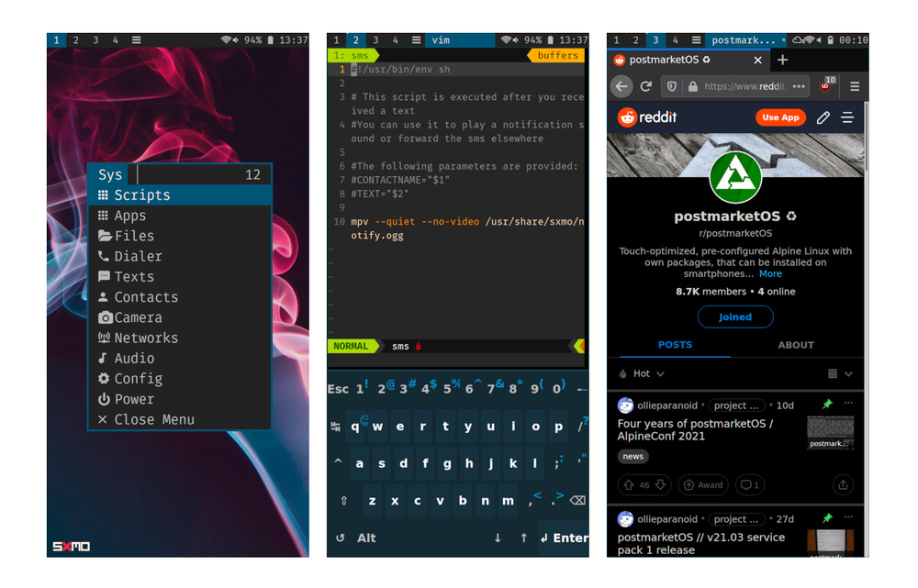Upvote the Four years of postmarketOS post
918x588 pixels.
(628, 485)
